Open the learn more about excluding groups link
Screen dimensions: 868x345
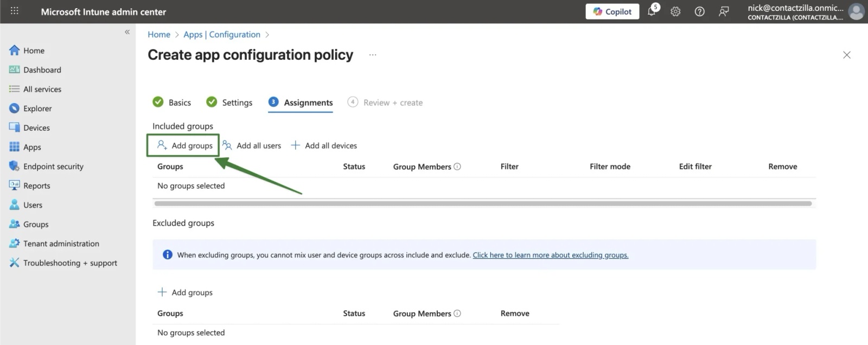[551, 255]
